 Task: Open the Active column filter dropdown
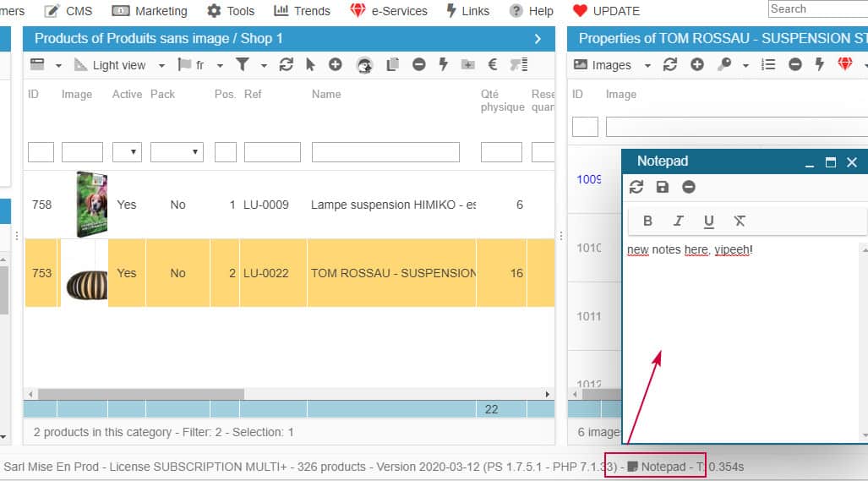127,152
